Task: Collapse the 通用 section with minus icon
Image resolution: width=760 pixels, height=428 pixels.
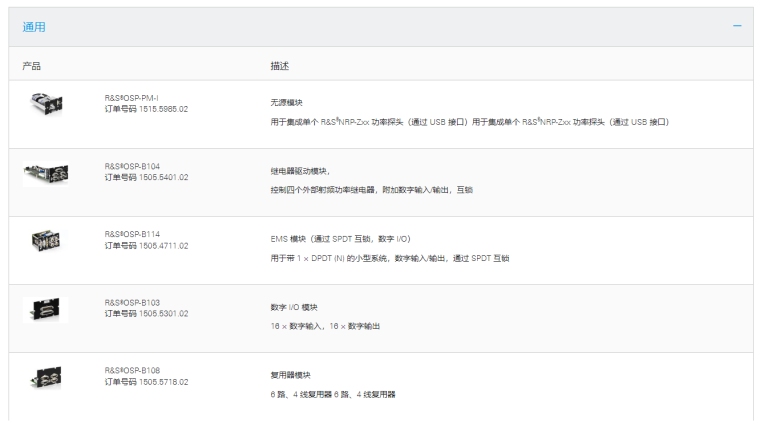Action: click(737, 26)
